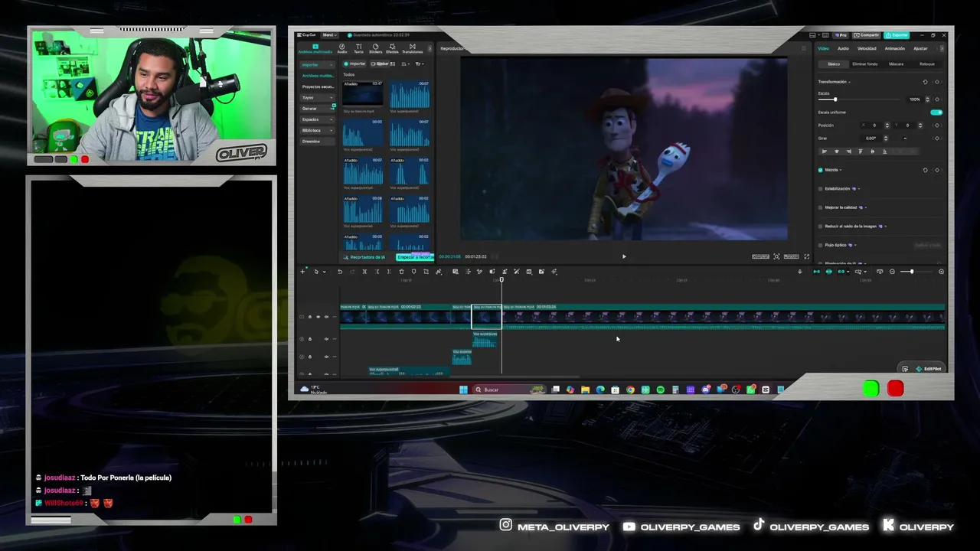This screenshot has width=980, height=551.
Task: Open the media filter dropdown
Action: pyautogui.click(x=419, y=64)
